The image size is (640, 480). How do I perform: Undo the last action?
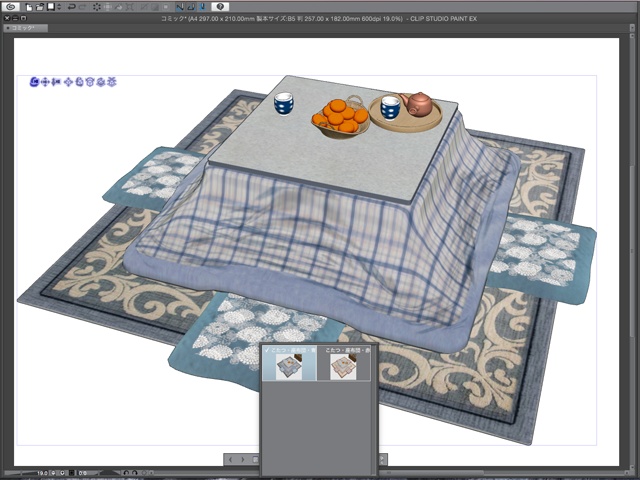pyautogui.click(x=71, y=7)
